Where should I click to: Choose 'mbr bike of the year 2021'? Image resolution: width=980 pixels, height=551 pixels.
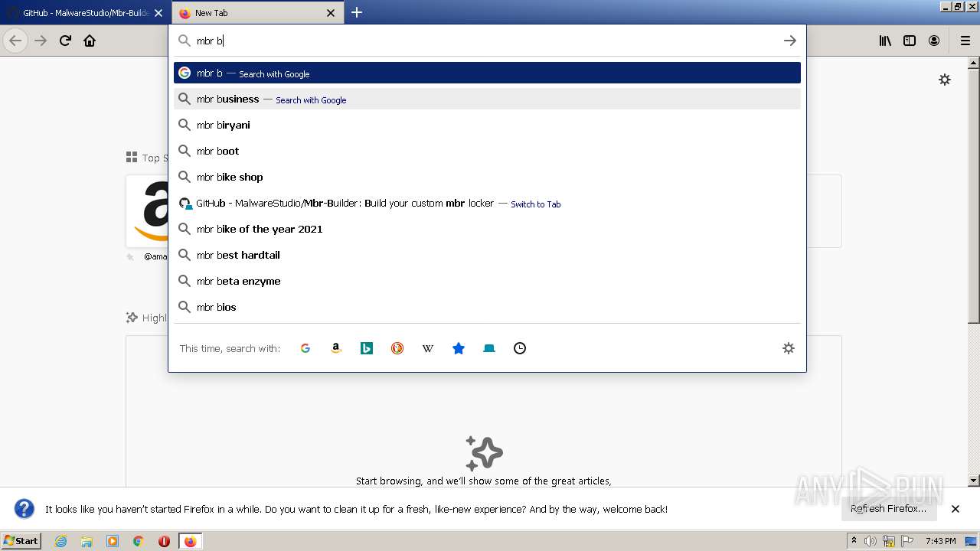coord(487,229)
